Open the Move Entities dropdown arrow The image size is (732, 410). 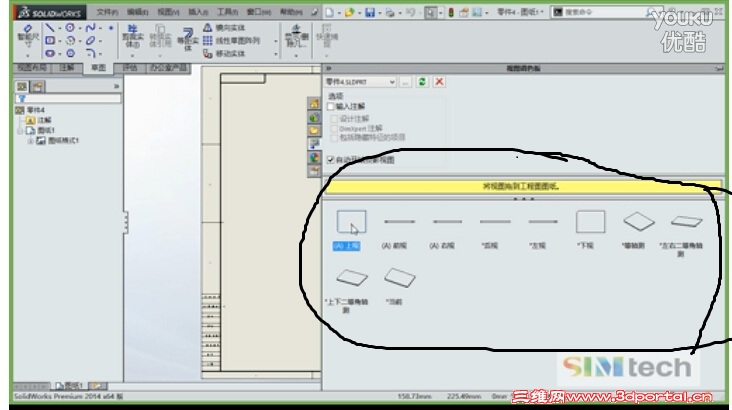tap(276, 54)
